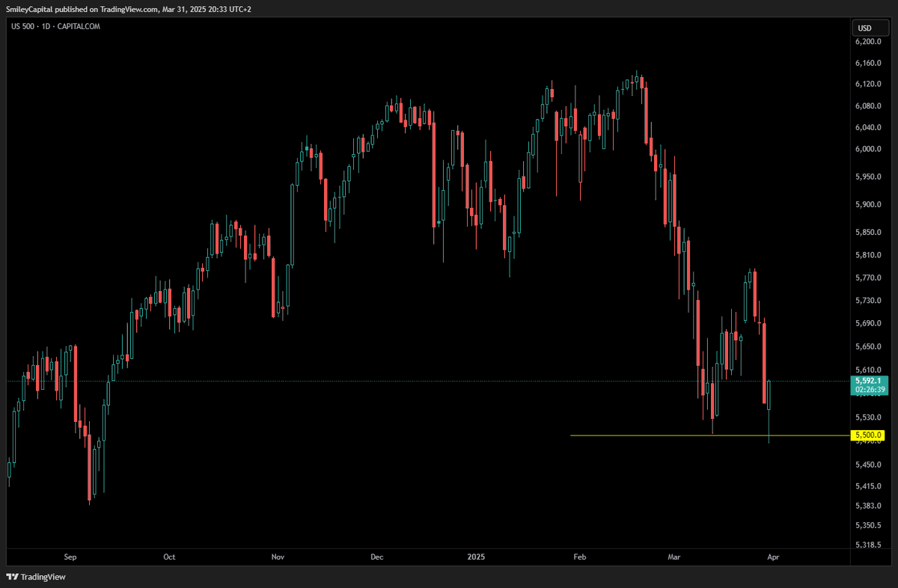This screenshot has height=588, width=898.
Task: Click the 5,383.0 price axis label
Action: [x=868, y=505]
